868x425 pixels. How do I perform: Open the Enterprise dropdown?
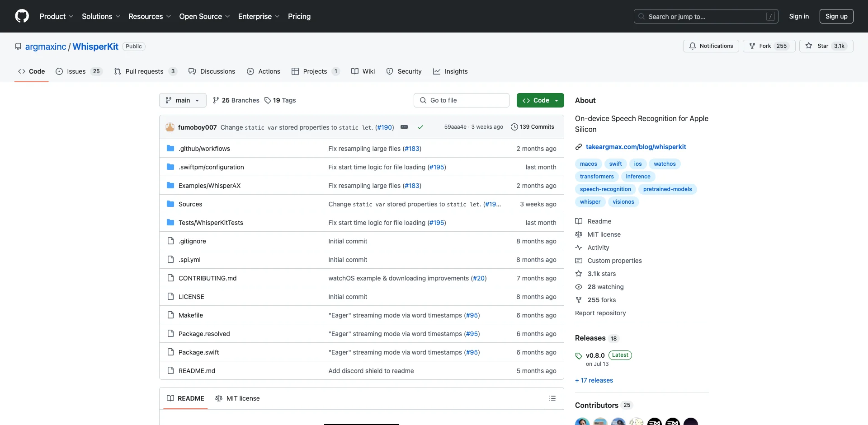click(259, 16)
